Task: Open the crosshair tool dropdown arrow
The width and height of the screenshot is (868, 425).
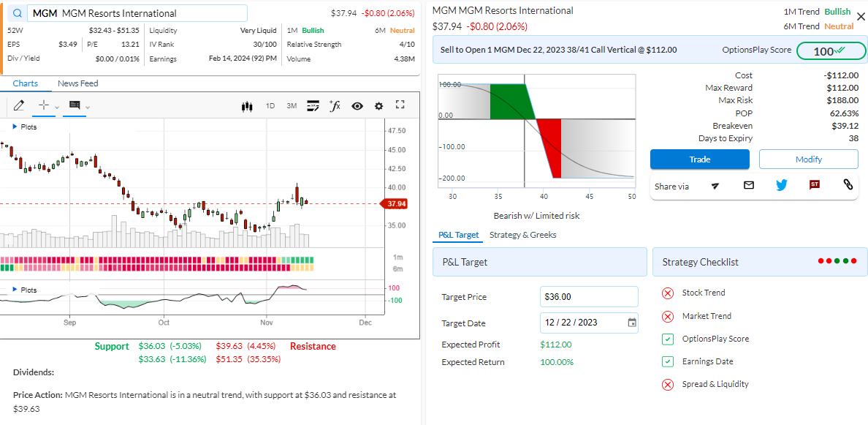Action: tap(57, 106)
